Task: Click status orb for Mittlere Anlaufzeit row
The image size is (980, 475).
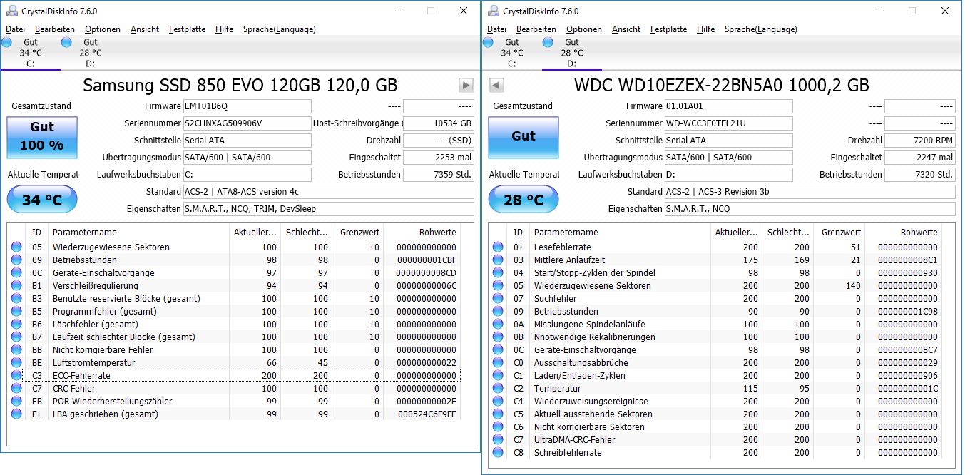Action: tap(498, 260)
